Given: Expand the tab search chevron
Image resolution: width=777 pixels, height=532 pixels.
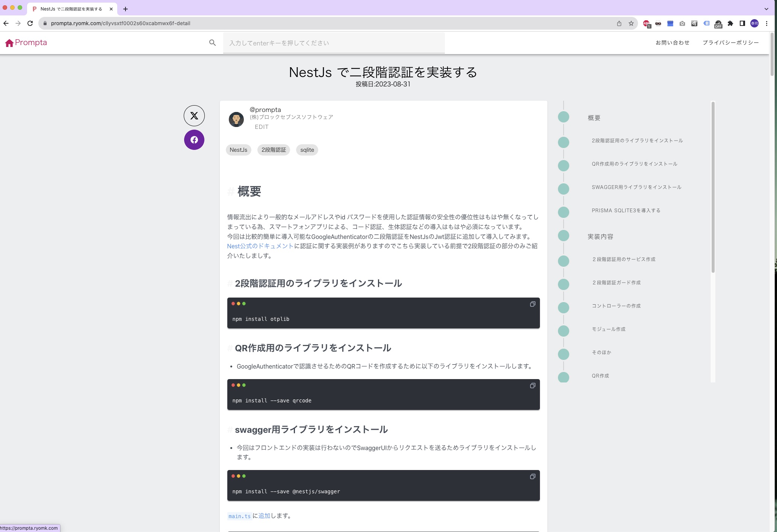Looking at the screenshot, I should pos(766,9).
